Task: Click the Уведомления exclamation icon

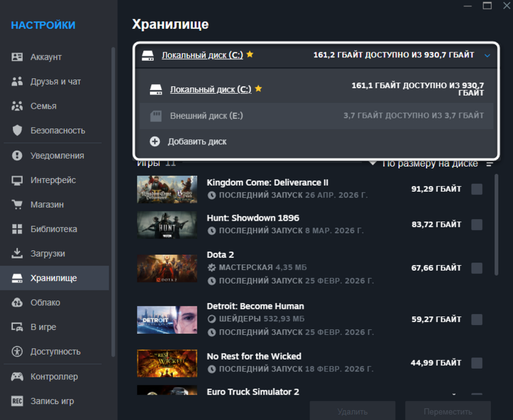Action: click(x=17, y=155)
